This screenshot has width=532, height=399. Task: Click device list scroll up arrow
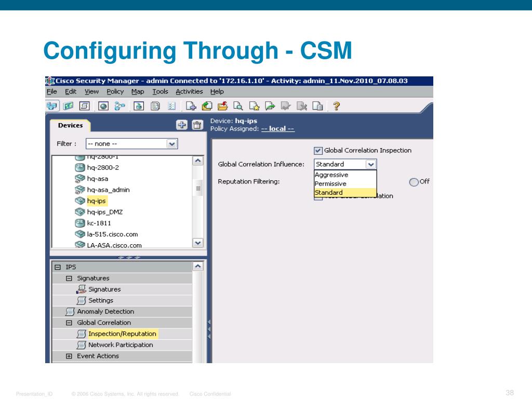[x=198, y=161]
